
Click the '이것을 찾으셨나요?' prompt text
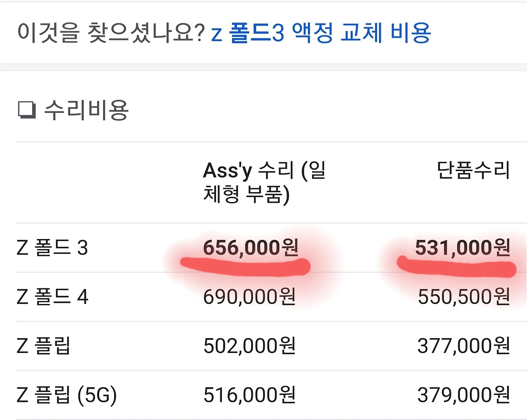point(111,32)
